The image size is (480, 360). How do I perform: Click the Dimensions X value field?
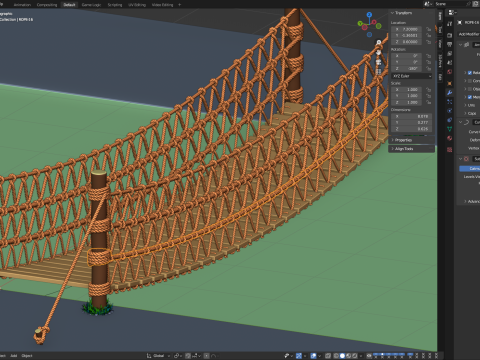(x=411, y=116)
